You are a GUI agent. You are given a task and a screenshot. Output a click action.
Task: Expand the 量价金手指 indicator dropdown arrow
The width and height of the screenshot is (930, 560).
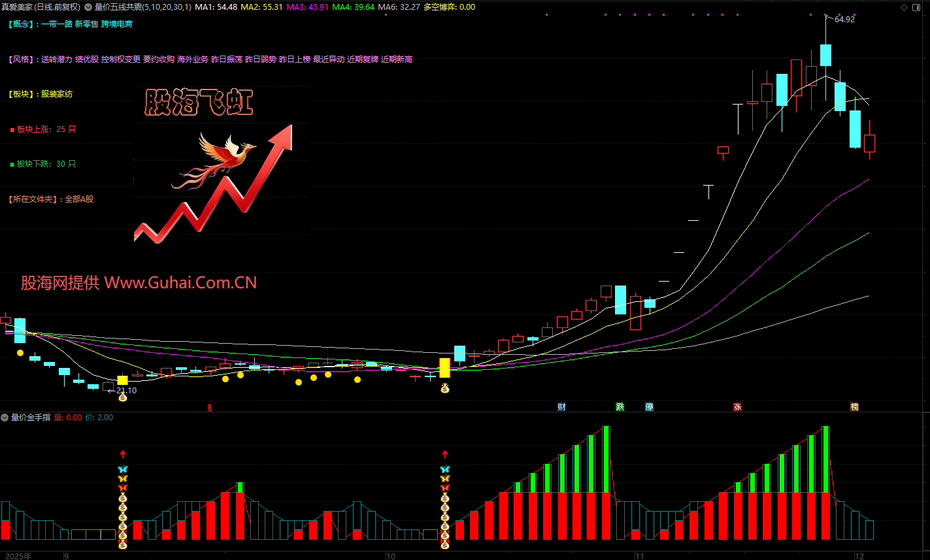pos(5,418)
